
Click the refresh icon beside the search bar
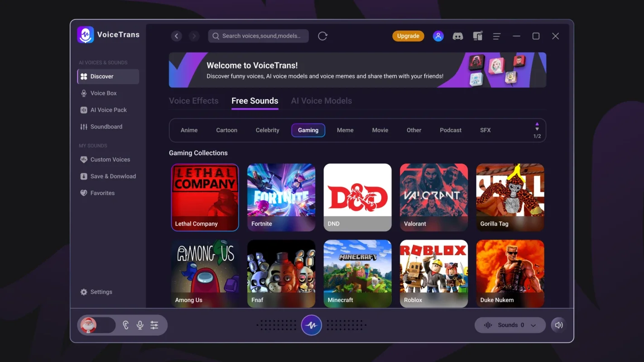point(322,36)
